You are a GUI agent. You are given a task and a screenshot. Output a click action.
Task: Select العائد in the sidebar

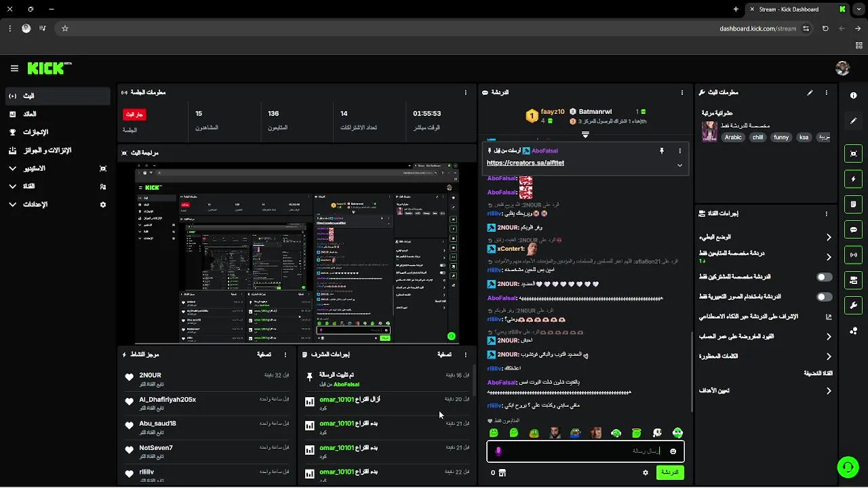(58, 114)
